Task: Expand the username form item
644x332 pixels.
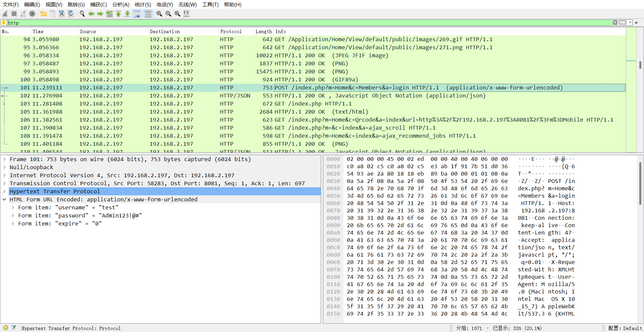Action: pyautogui.click(x=13, y=207)
